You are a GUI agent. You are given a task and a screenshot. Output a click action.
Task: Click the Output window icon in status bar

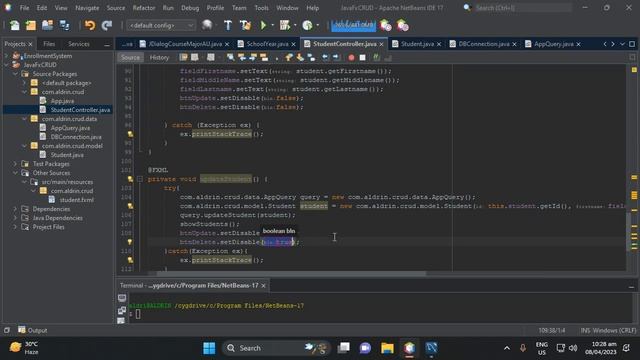(22, 330)
